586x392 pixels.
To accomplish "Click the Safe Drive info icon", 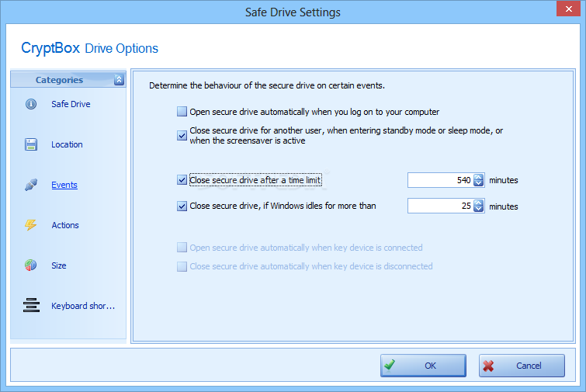I will (31, 104).
